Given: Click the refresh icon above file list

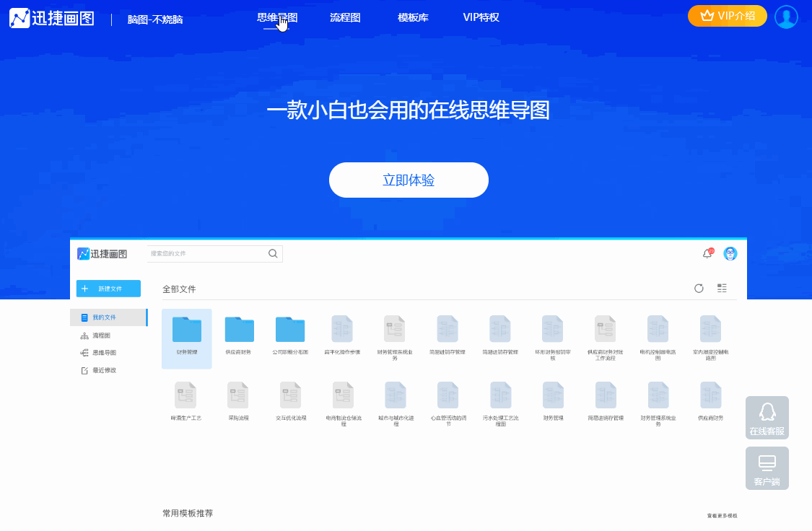Looking at the screenshot, I should click(699, 288).
